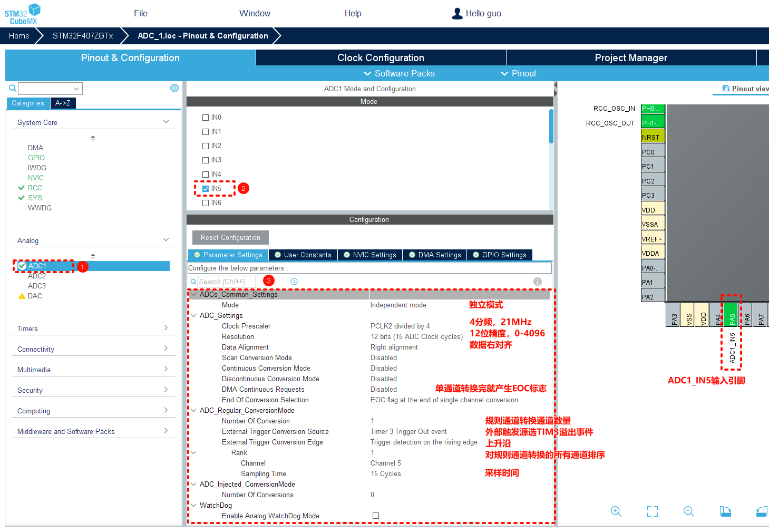Screen dimensions: 769x532
Task: Click the green PH0 pin for RCC_OSC_IN
Action: coord(653,109)
